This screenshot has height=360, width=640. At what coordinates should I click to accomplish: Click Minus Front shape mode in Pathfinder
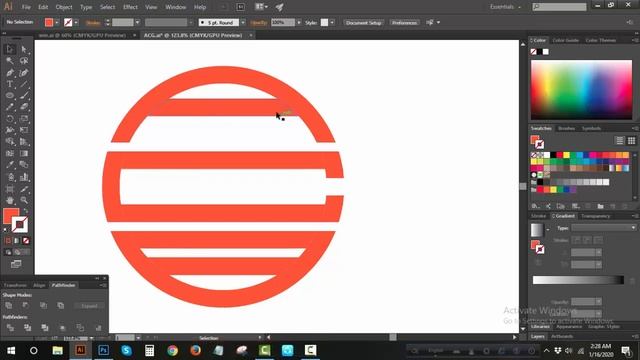[26, 305]
